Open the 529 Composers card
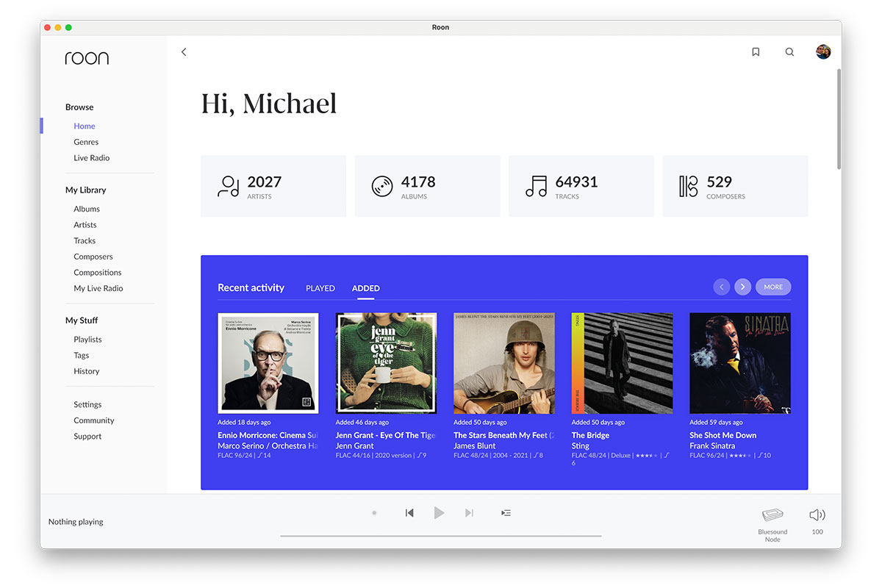 (735, 186)
